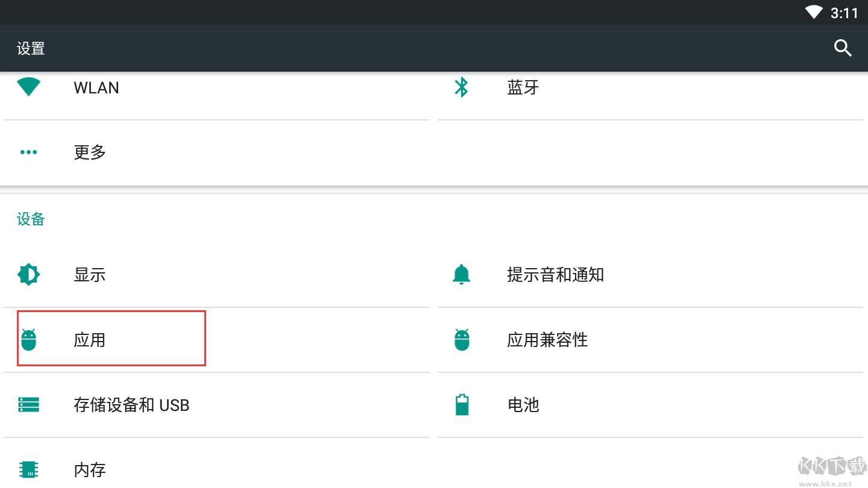
Task: Open 存储设备和 USB settings
Action: 131,405
